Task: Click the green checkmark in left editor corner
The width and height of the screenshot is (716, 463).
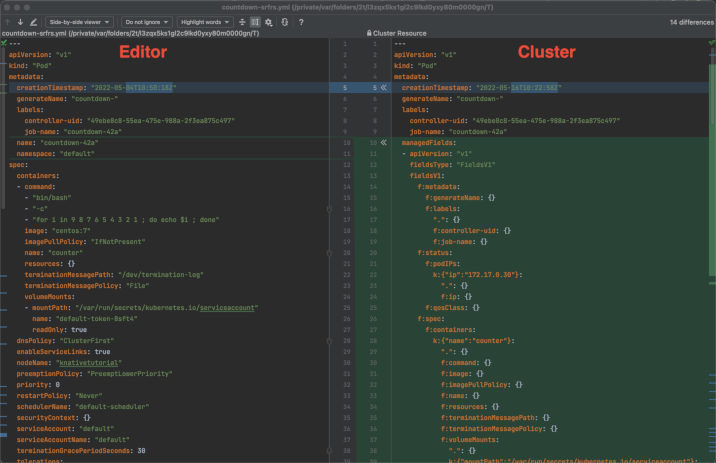Action: coord(4,42)
